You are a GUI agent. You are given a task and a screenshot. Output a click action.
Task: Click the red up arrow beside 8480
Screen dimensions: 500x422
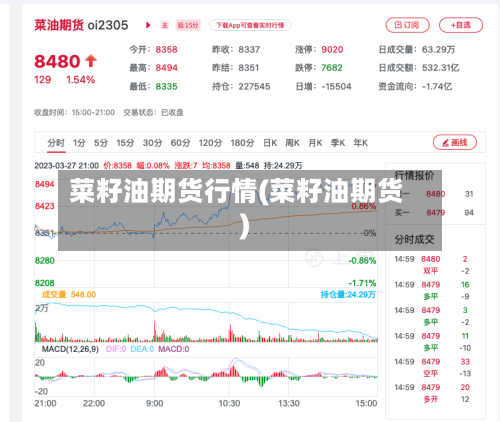[91, 61]
